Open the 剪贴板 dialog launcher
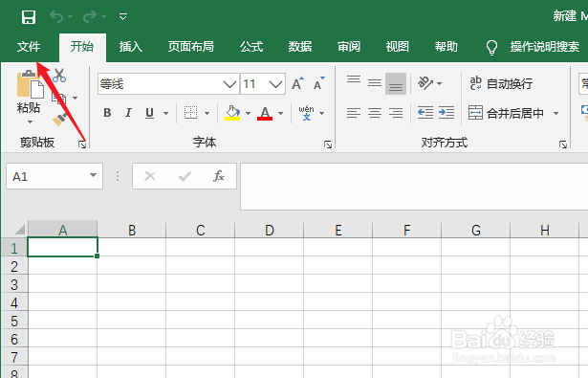 pos(82,145)
